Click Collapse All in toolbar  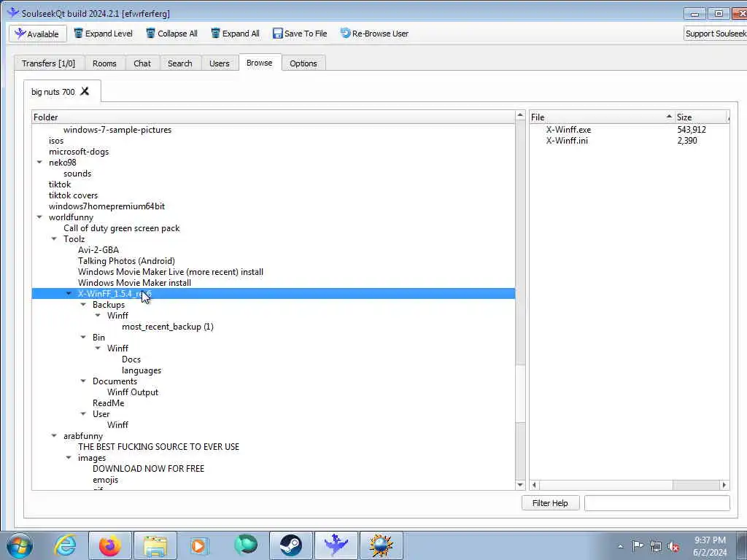pos(172,34)
